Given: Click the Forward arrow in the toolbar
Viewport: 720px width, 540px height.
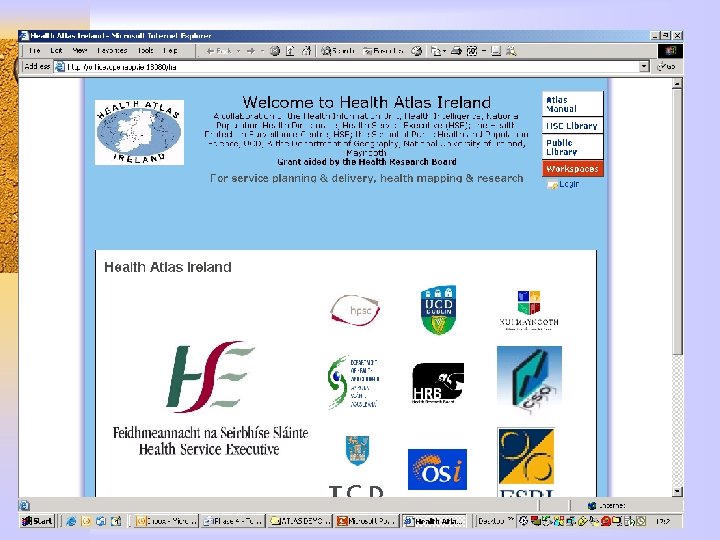Looking at the screenshot, I should click(251, 51).
